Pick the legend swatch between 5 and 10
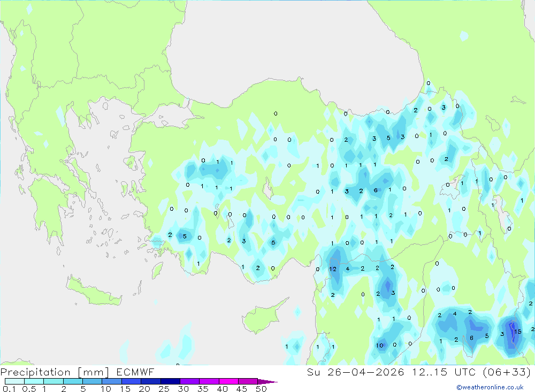 [x=92, y=381]
